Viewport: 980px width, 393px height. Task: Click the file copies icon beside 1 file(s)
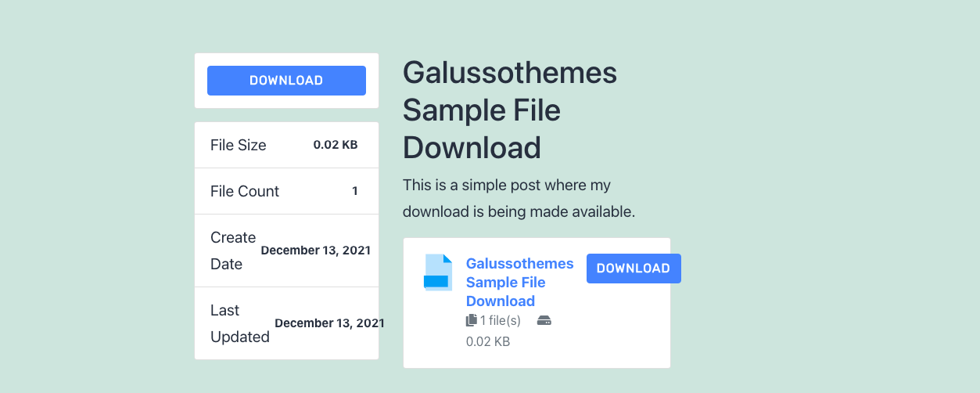(x=471, y=320)
